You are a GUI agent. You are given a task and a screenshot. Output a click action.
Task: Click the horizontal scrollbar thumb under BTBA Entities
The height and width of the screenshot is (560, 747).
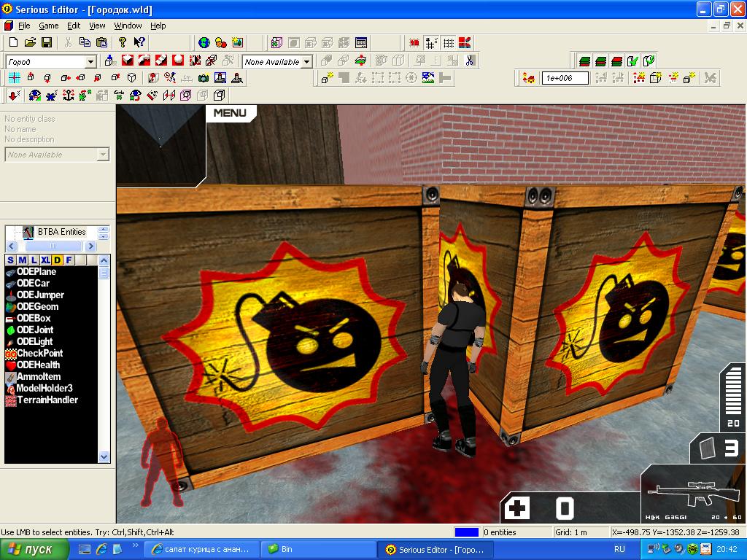(53, 246)
